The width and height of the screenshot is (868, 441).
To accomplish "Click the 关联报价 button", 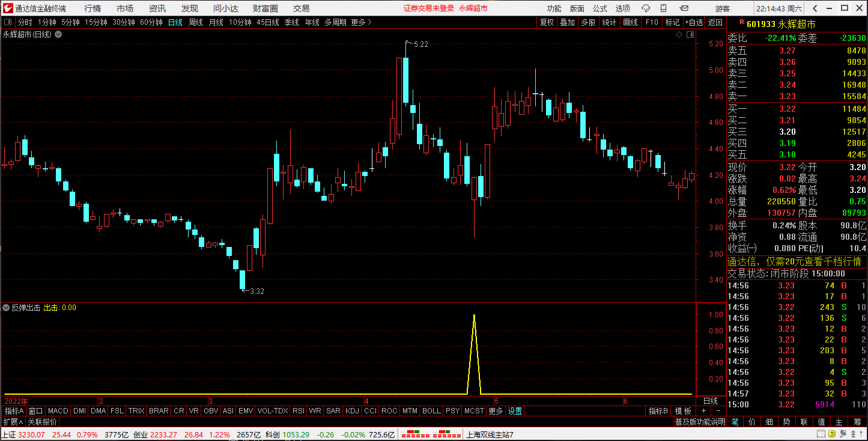I will coord(42,422).
